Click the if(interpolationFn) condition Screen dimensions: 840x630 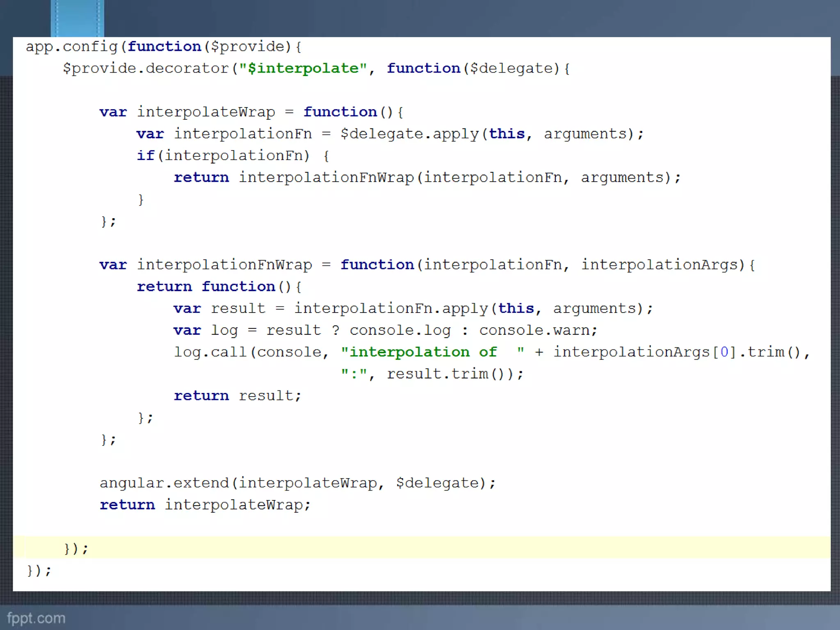(224, 155)
